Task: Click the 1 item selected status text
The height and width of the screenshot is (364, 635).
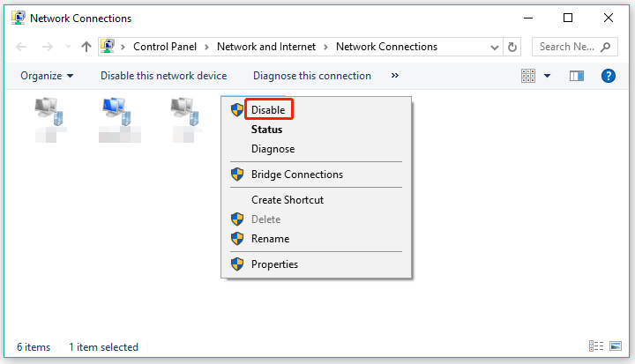Action: point(104,347)
